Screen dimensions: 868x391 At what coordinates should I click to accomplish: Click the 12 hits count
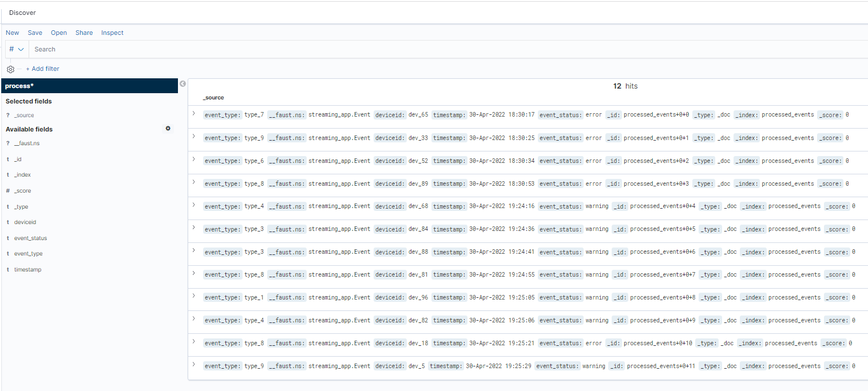coord(625,86)
